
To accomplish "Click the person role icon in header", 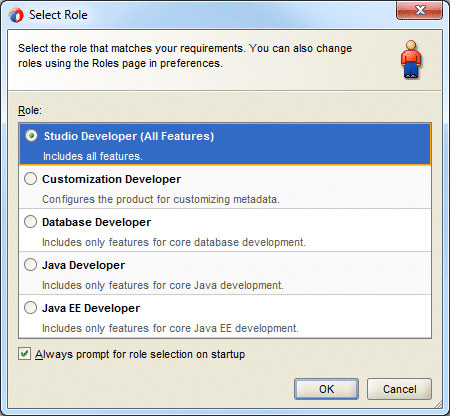I will 411,59.
